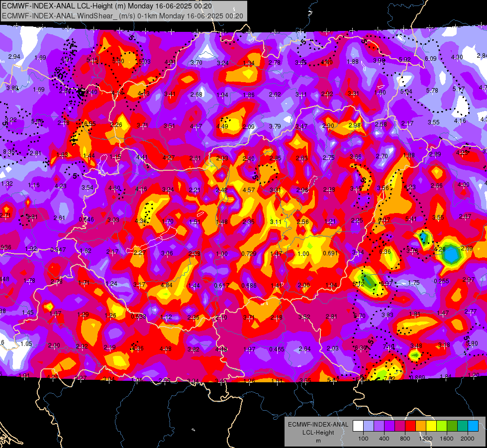The width and height of the screenshot is (487, 448).
Task: Click the legend tick label 1600
Action: (446, 439)
